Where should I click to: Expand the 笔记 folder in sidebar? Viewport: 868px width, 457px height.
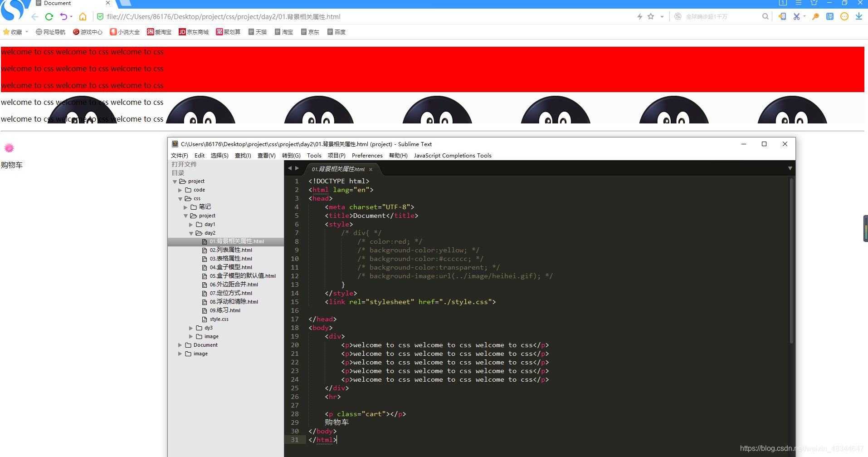click(185, 207)
